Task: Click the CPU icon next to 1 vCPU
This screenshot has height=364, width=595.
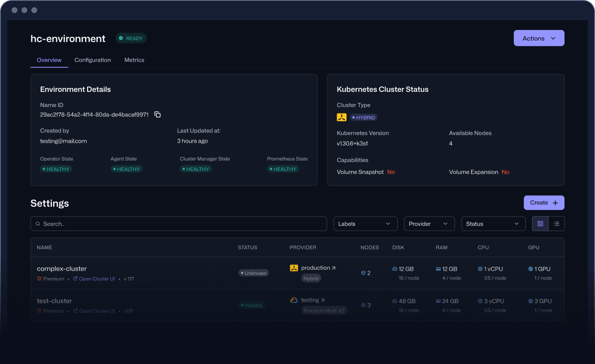Action: point(480,269)
